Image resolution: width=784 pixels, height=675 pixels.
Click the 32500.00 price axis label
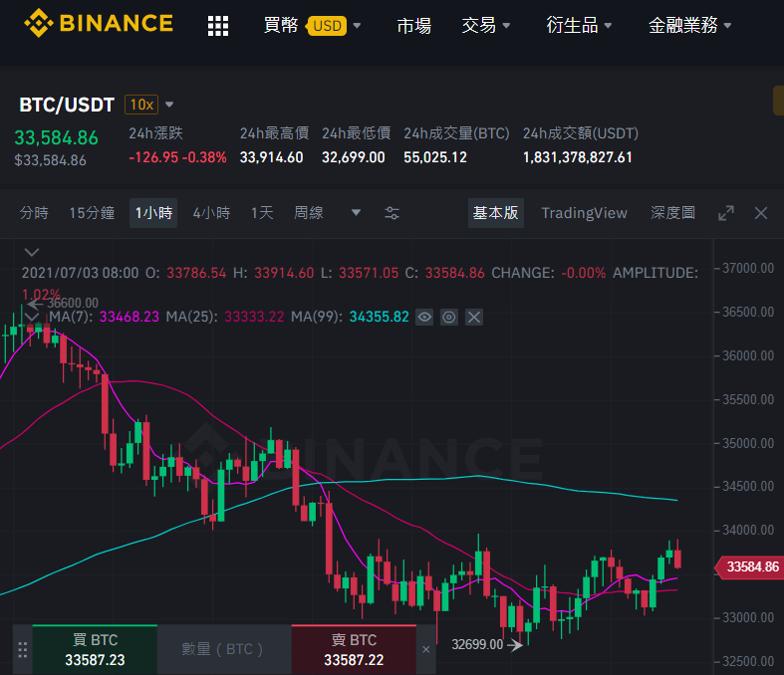click(748, 661)
